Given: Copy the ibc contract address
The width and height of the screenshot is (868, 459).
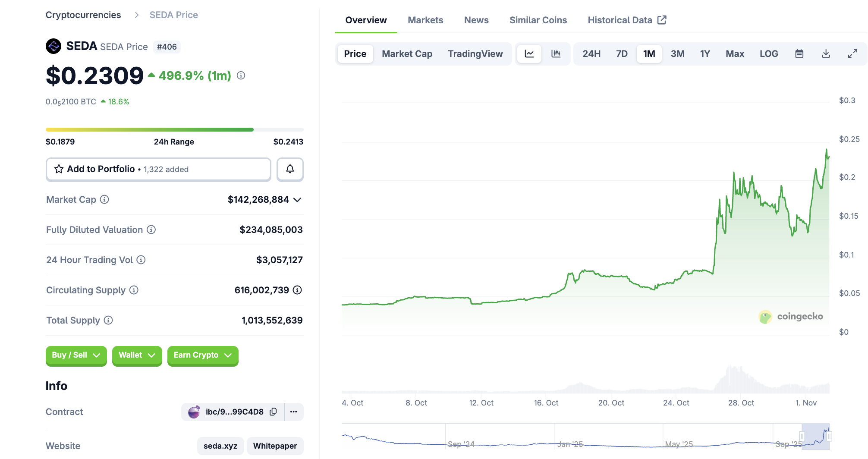Looking at the screenshot, I should 273,412.
